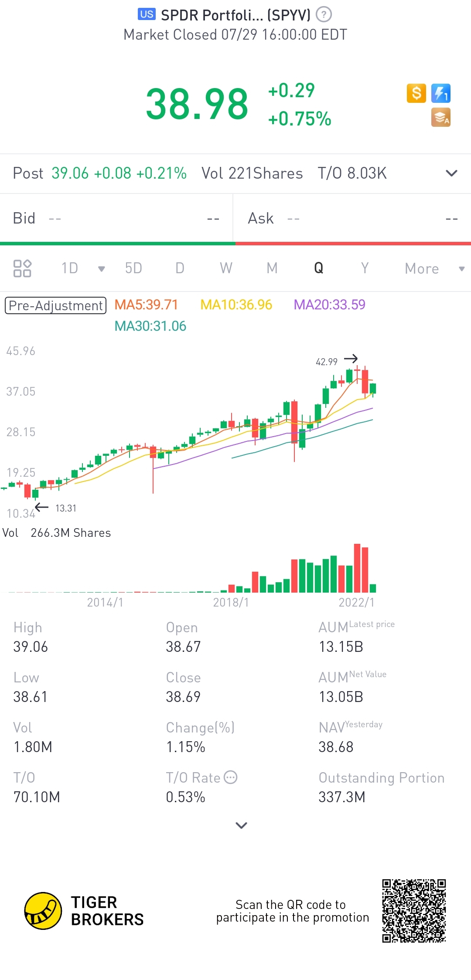
Task: Tap the MA5:39.71 indicator label
Action: click(146, 305)
